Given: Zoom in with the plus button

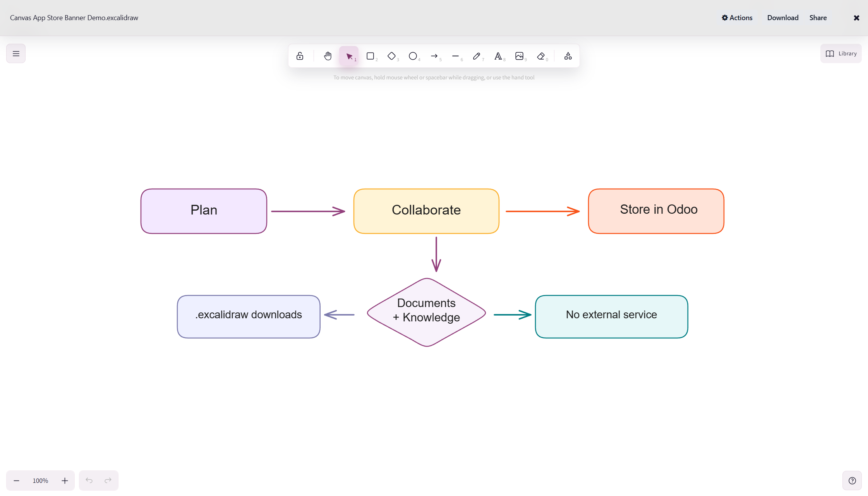Looking at the screenshot, I should click(65, 481).
